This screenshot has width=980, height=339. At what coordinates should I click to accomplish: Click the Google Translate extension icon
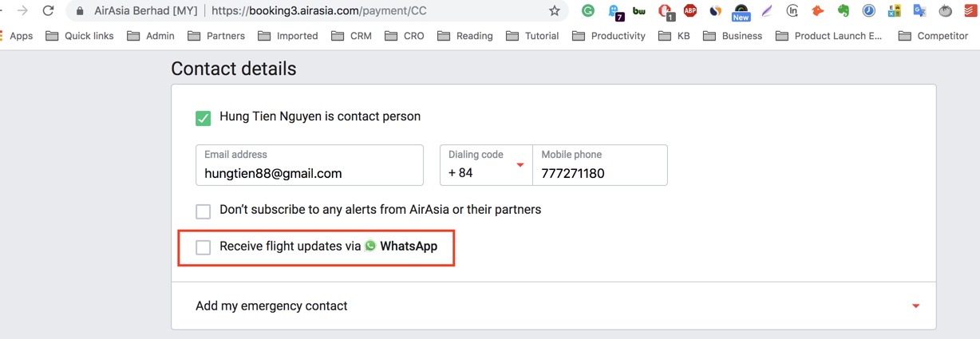919,11
